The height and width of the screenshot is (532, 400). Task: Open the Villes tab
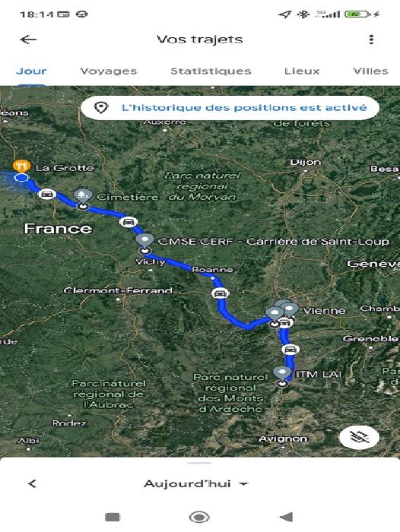(370, 71)
